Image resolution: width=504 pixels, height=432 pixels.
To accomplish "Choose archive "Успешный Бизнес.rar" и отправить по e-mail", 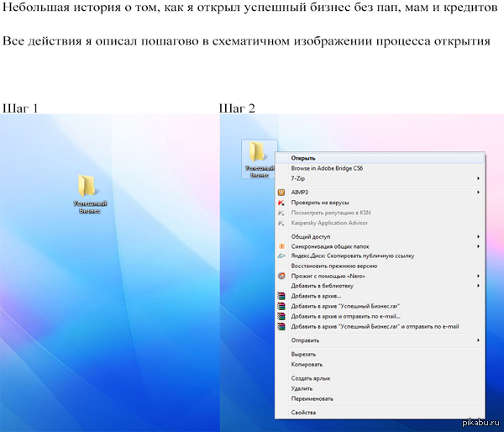I will pyautogui.click(x=380, y=326).
